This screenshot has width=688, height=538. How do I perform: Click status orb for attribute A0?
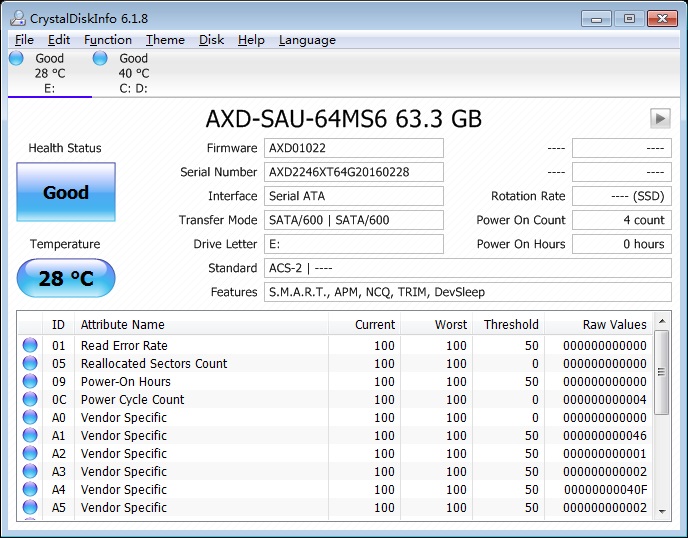tap(30, 417)
